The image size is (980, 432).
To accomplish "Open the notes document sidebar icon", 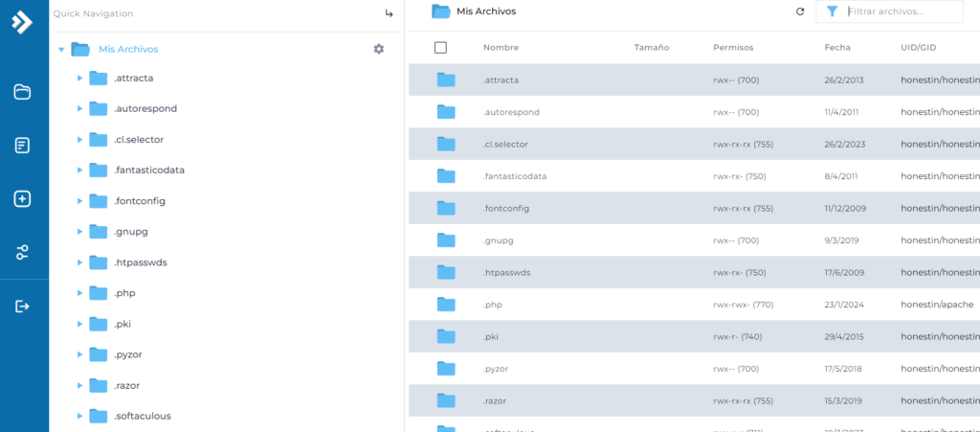I will (x=22, y=146).
